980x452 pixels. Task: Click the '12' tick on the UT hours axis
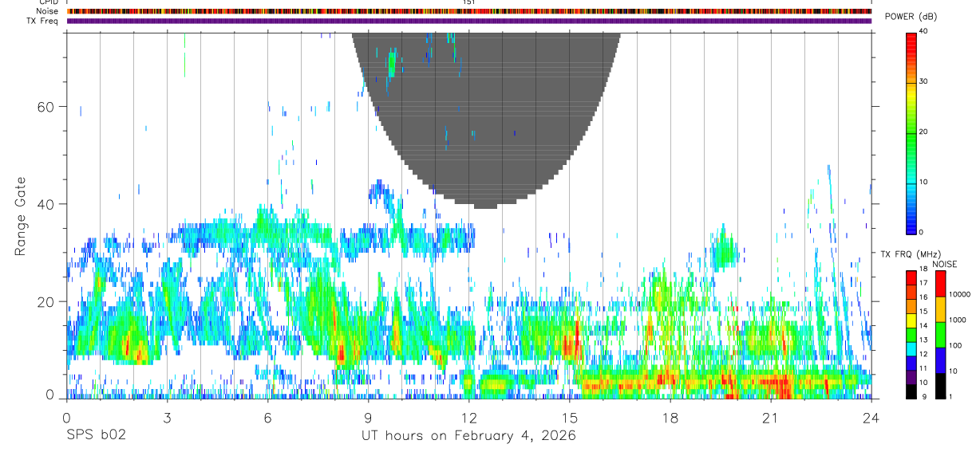click(469, 417)
